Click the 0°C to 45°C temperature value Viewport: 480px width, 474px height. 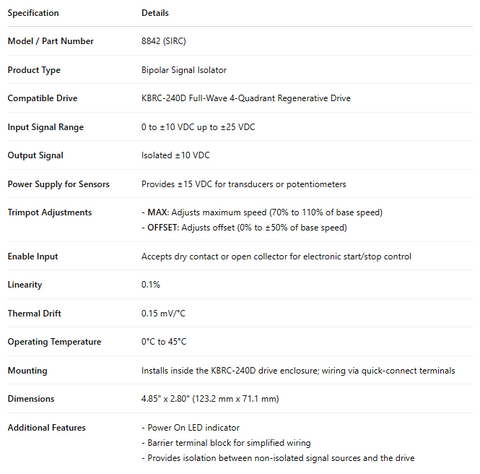click(x=164, y=342)
